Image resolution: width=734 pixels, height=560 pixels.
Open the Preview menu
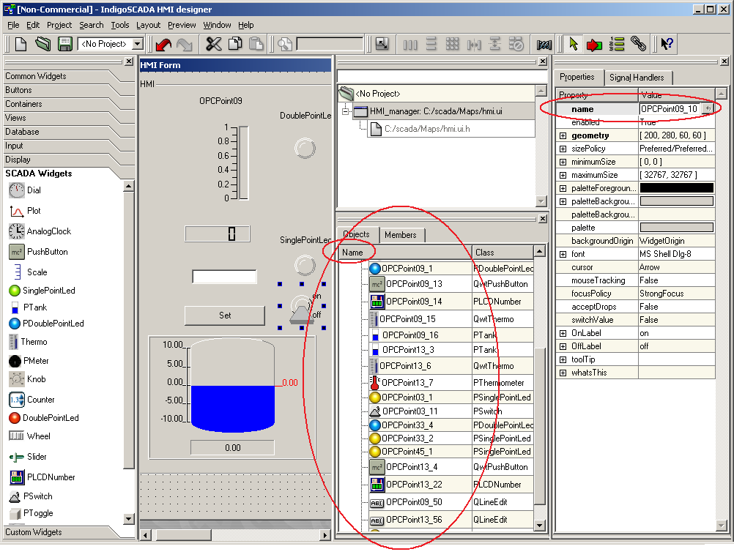(x=182, y=25)
